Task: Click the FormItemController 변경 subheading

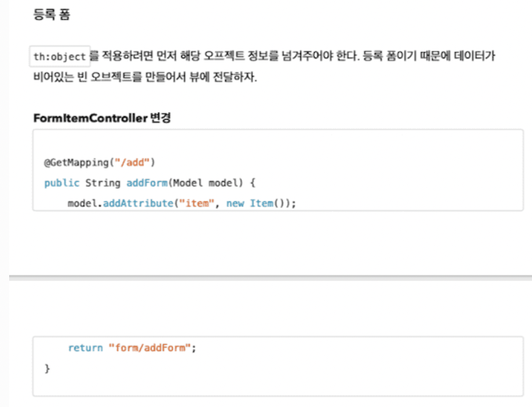Action: click(102, 118)
